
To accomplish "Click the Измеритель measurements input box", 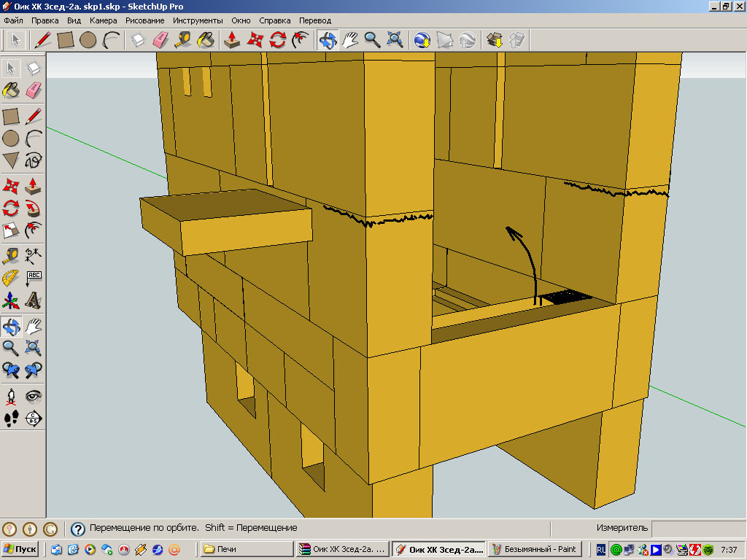I will click(x=697, y=528).
